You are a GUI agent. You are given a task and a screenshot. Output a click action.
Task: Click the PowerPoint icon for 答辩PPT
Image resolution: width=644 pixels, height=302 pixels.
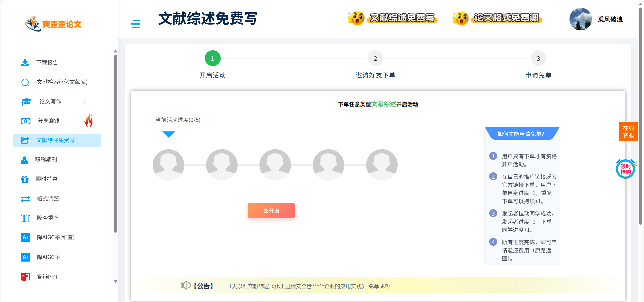coord(25,277)
